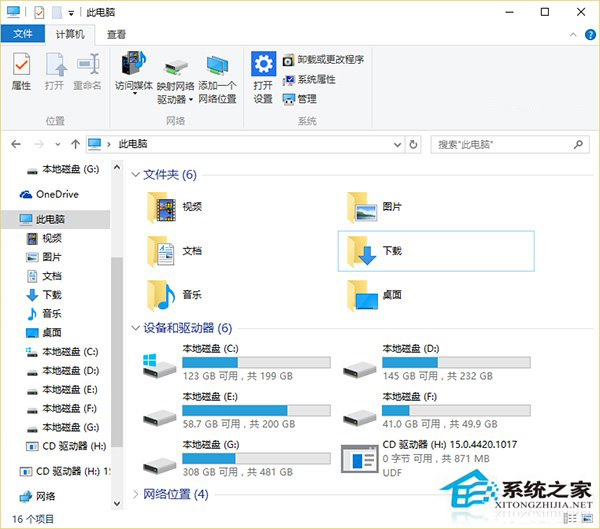Select the 本地磁盘 (G:) drive icon in the main pane
Image resolution: width=600 pixels, height=529 pixels.
tap(160, 465)
